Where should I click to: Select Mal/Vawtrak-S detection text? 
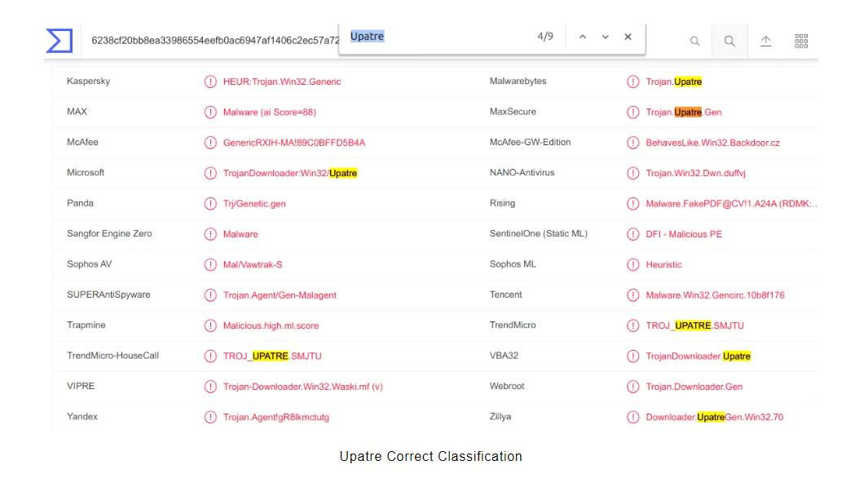point(253,264)
